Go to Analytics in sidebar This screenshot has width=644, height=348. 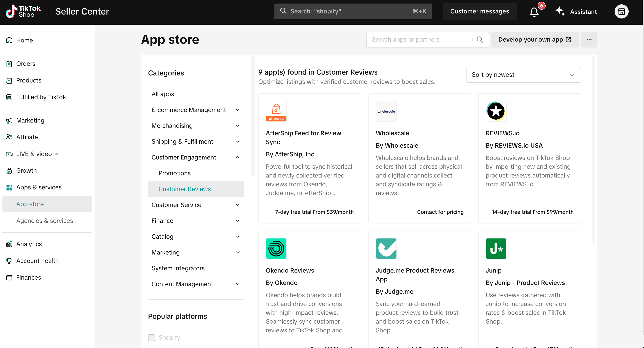coord(29,244)
